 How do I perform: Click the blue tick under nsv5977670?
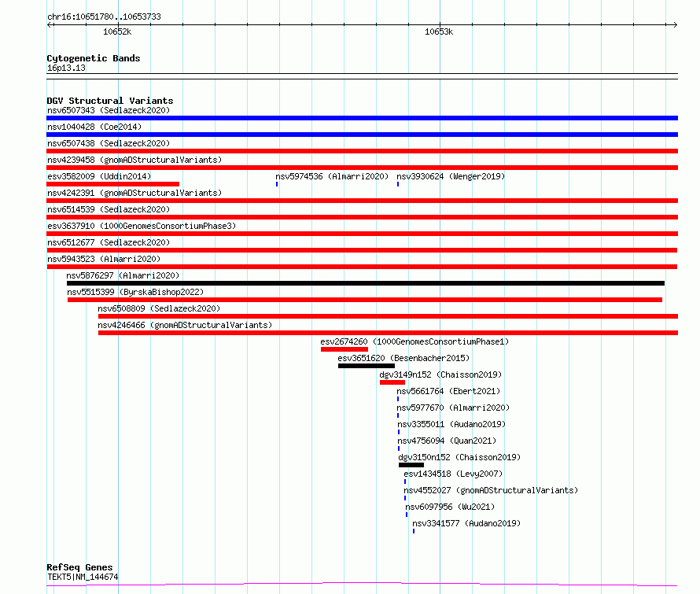398,415
